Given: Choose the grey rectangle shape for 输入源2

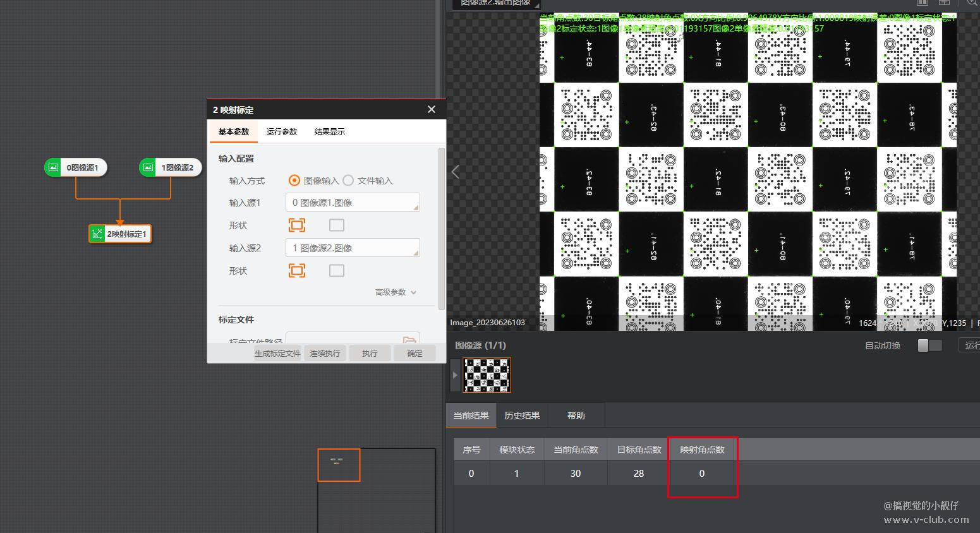Looking at the screenshot, I should point(337,271).
